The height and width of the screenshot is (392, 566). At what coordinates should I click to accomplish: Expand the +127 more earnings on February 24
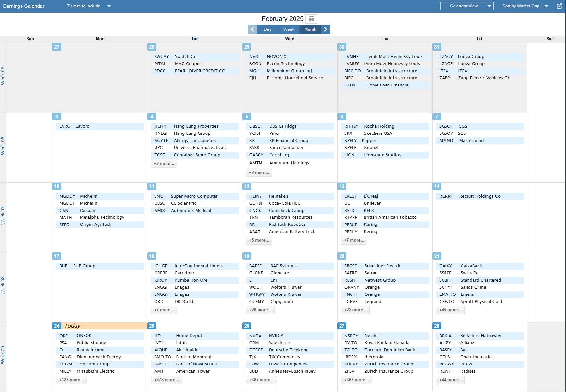pos(71,380)
